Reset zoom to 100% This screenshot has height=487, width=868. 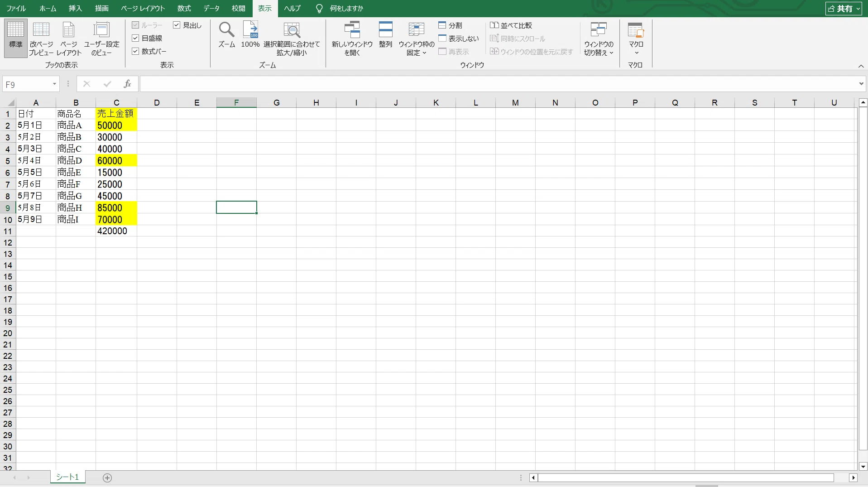coord(250,35)
